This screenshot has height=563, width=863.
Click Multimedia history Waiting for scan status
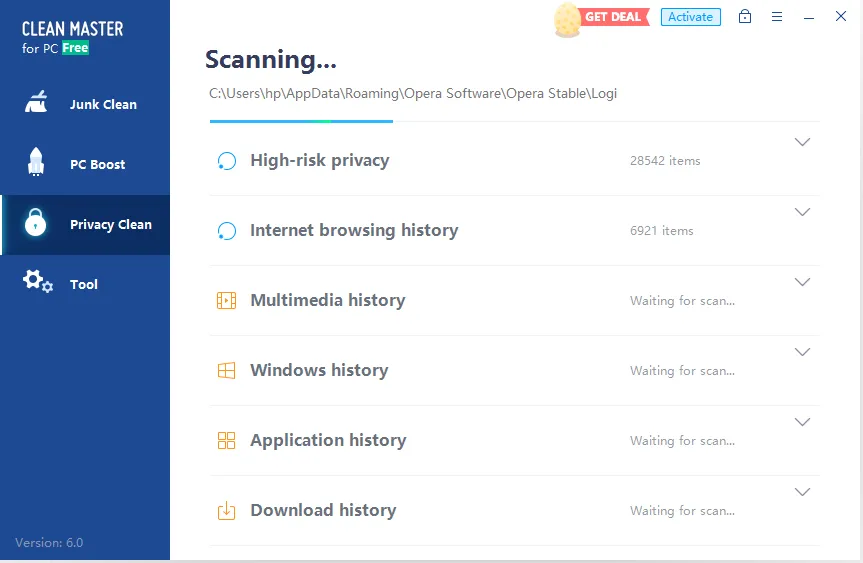pyautogui.click(x=682, y=300)
